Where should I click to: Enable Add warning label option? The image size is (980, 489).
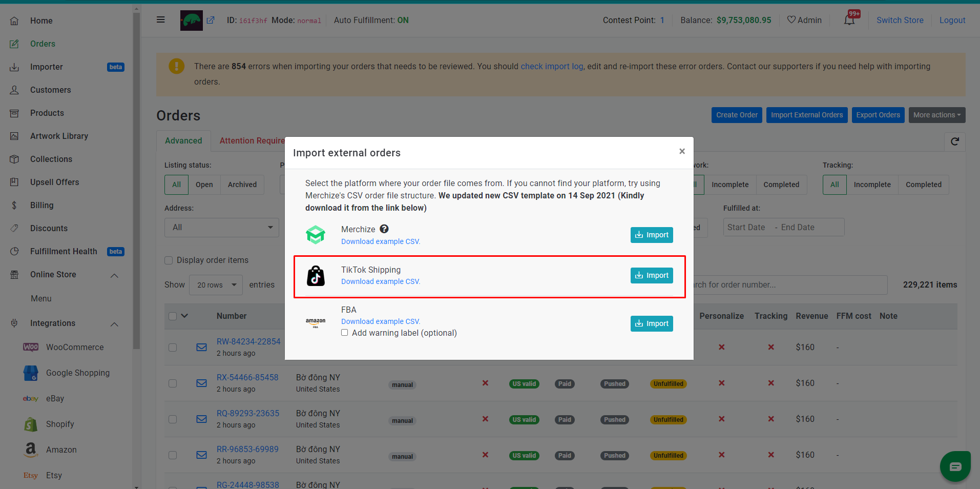(x=345, y=333)
